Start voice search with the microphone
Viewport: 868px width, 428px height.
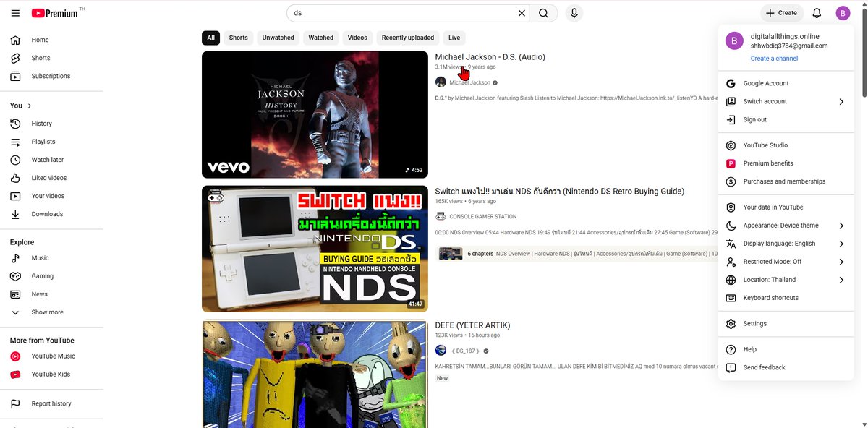pyautogui.click(x=574, y=13)
